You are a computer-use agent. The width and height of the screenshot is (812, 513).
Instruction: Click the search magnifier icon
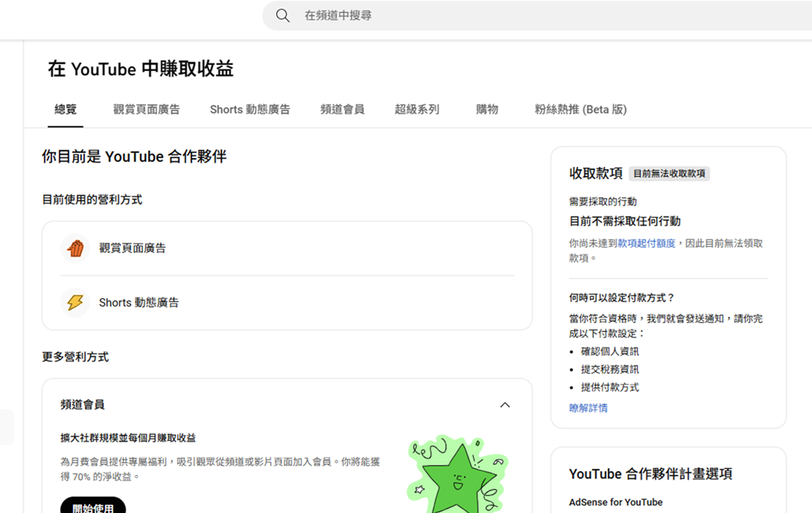(x=283, y=16)
